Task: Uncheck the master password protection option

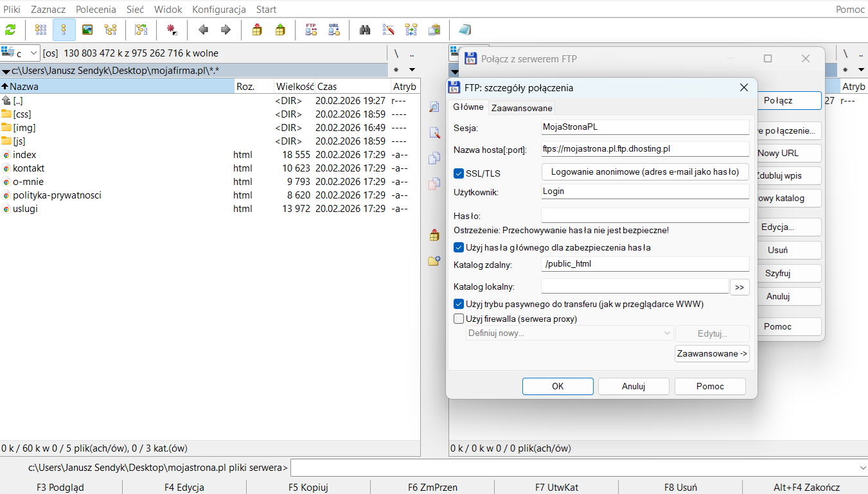Action: [x=458, y=247]
